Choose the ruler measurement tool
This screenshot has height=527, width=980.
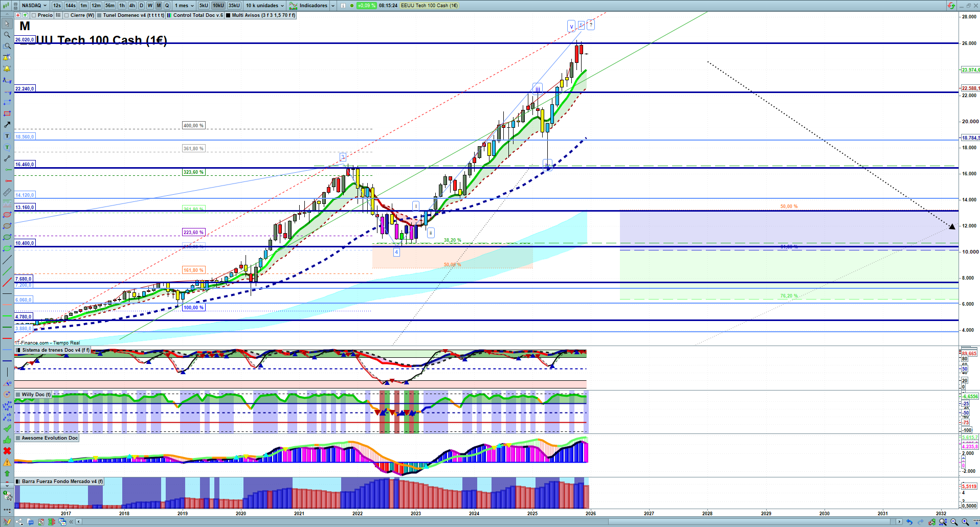(7, 192)
